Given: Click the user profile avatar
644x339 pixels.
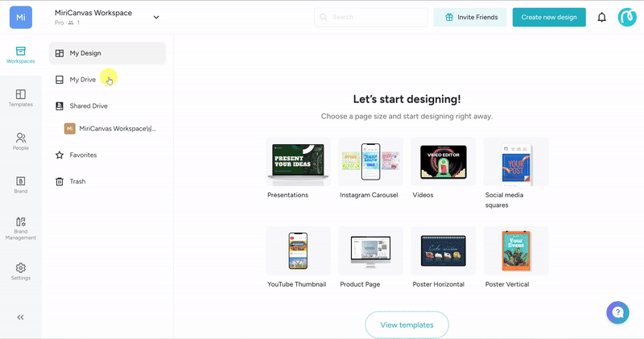Looking at the screenshot, I should coord(627,17).
